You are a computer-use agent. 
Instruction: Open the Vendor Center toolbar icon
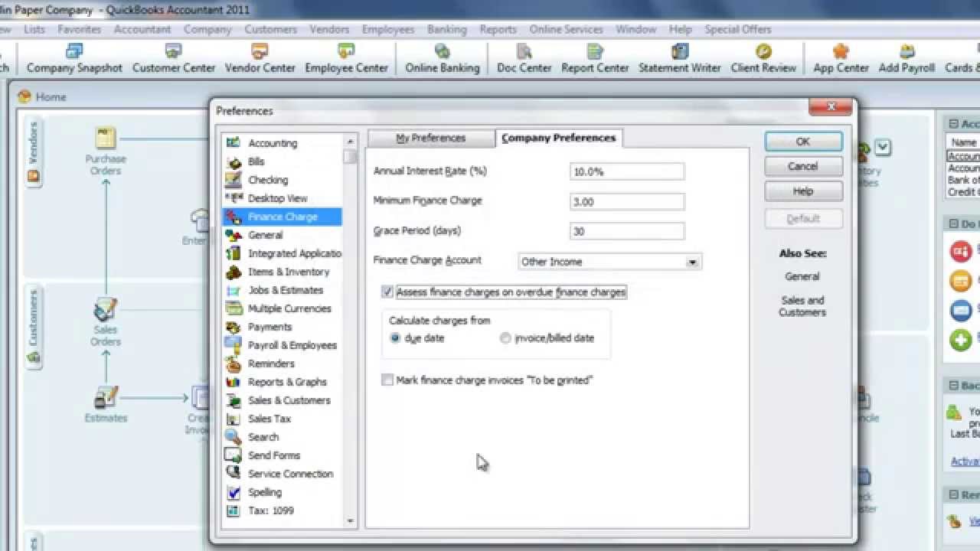[x=260, y=59]
